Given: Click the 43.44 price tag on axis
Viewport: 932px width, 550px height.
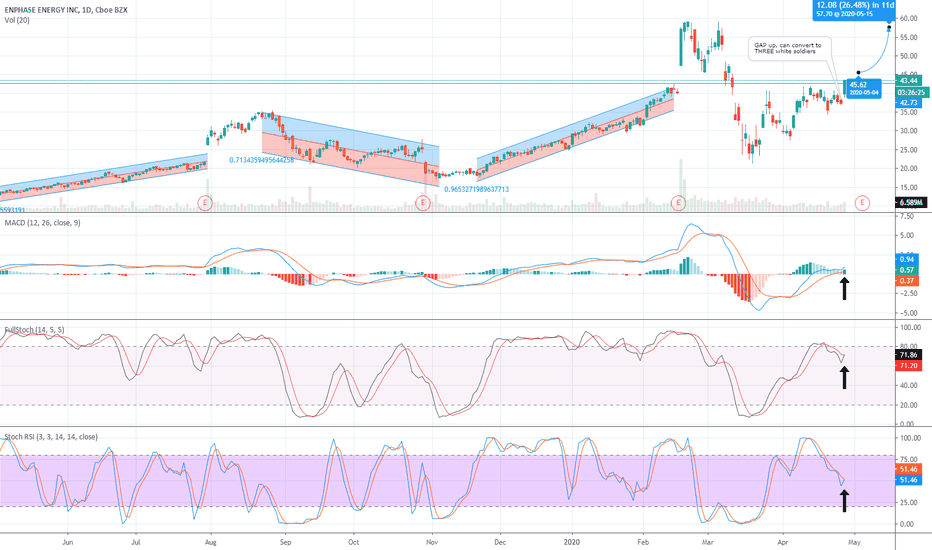Looking at the screenshot, I should pos(908,80).
